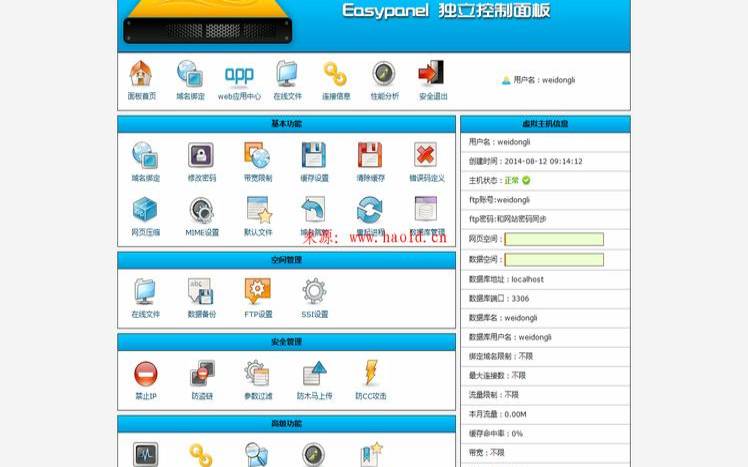The image size is (748, 467).
Task: Click the 最大连接数：不限 row
Action: 545,376
